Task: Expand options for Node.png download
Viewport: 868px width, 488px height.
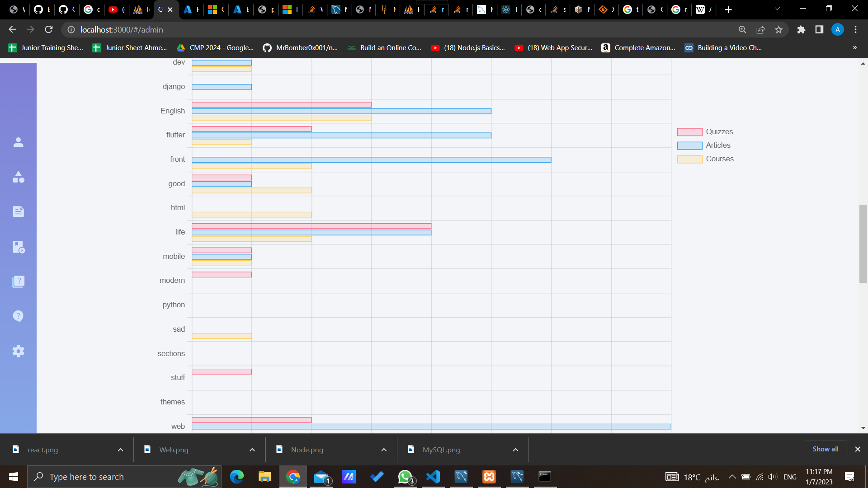Action: tap(384, 450)
